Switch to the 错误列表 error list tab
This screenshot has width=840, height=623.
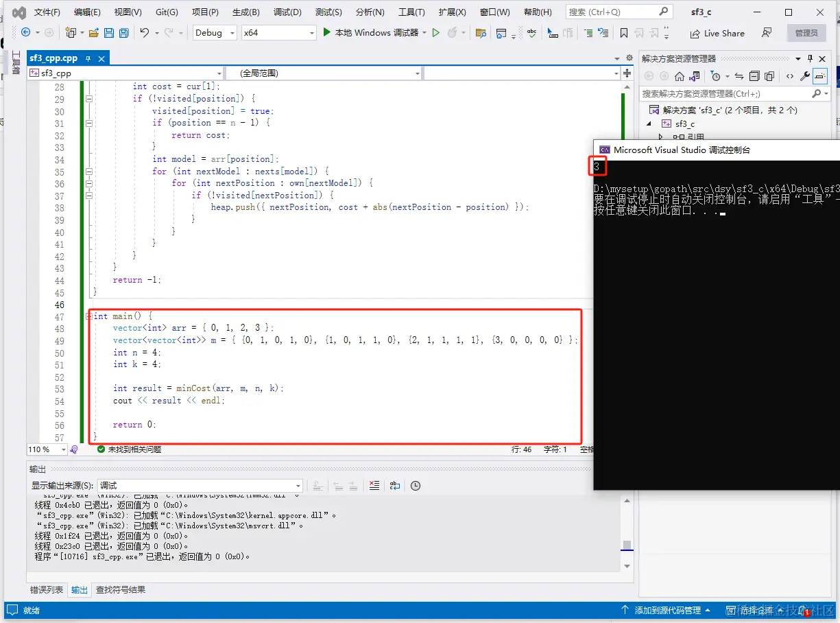(47, 589)
